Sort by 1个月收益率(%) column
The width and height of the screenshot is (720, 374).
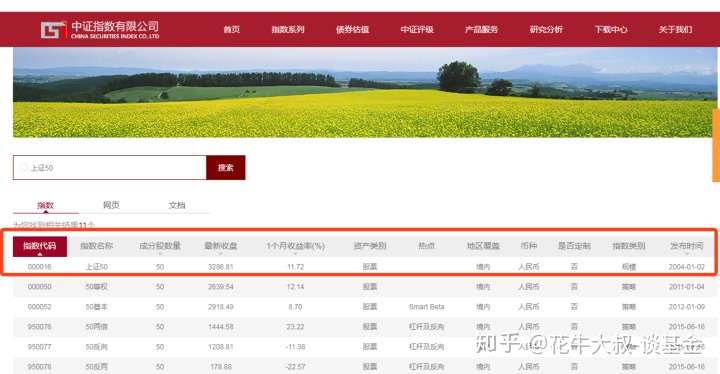[x=295, y=246]
